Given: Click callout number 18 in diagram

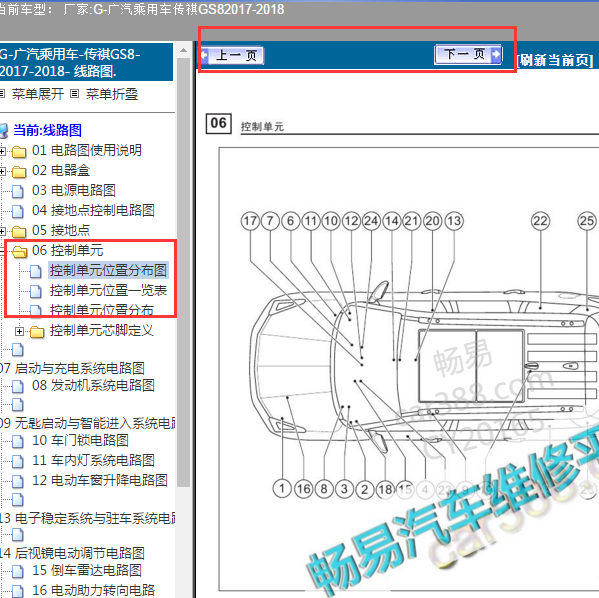Looking at the screenshot, I should click(x=385, y=489).
